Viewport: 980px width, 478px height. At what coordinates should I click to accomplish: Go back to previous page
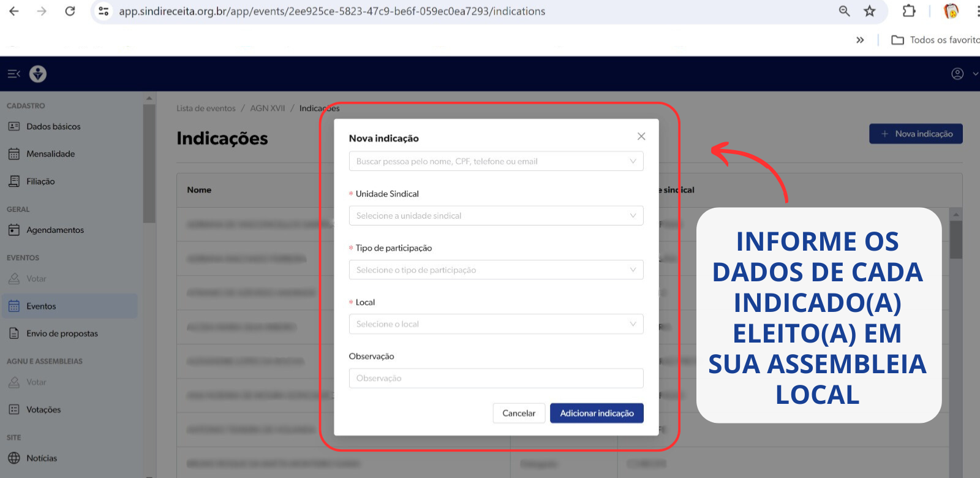pyautogui.click(x=14, y=11)
